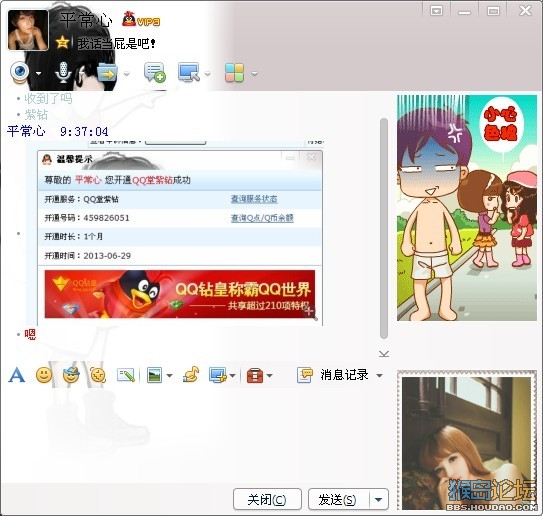Expand the applications grid dropdown arrow

tap(255, 73)
